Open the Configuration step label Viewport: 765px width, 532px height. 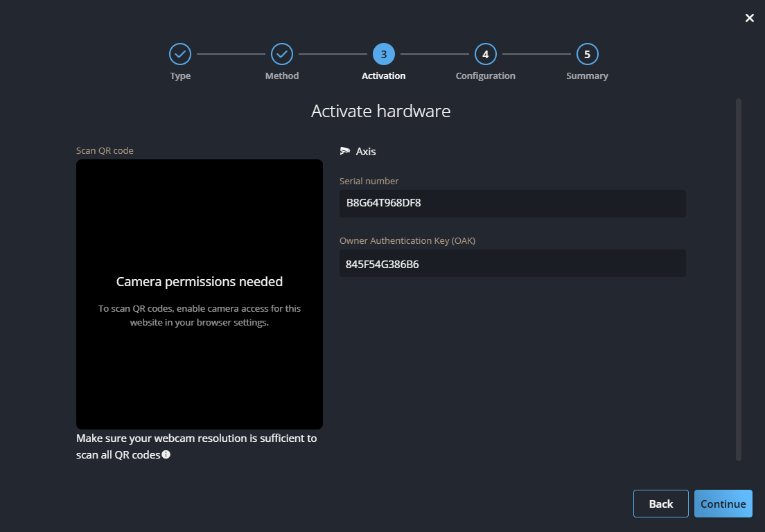(485, 76)
